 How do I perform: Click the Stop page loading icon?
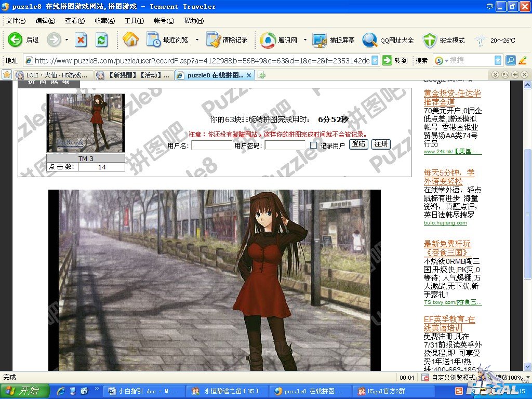click(x=81, y=39)
